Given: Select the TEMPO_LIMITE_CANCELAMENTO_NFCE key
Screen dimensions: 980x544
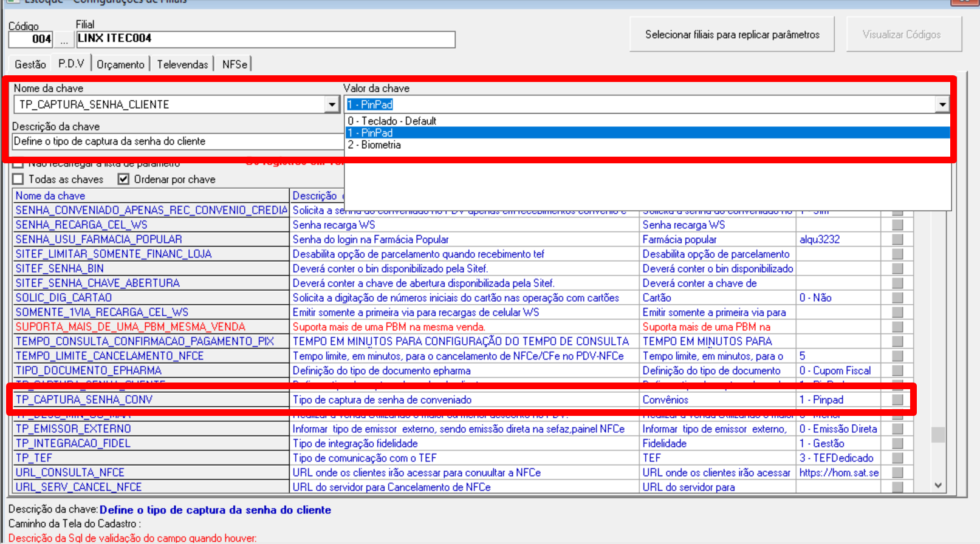Looking at the screenshot, I should pyautogui.click(x=151, y=356).
